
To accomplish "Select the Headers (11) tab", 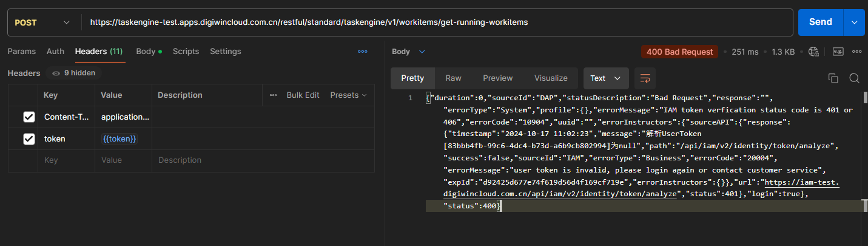I will tap(99, 52).
